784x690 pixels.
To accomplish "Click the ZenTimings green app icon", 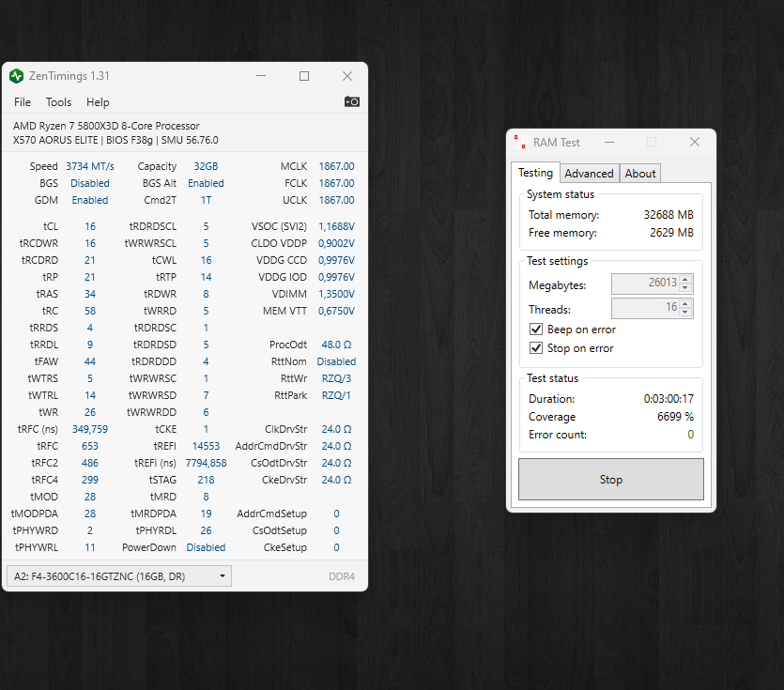I will [17, 76].
